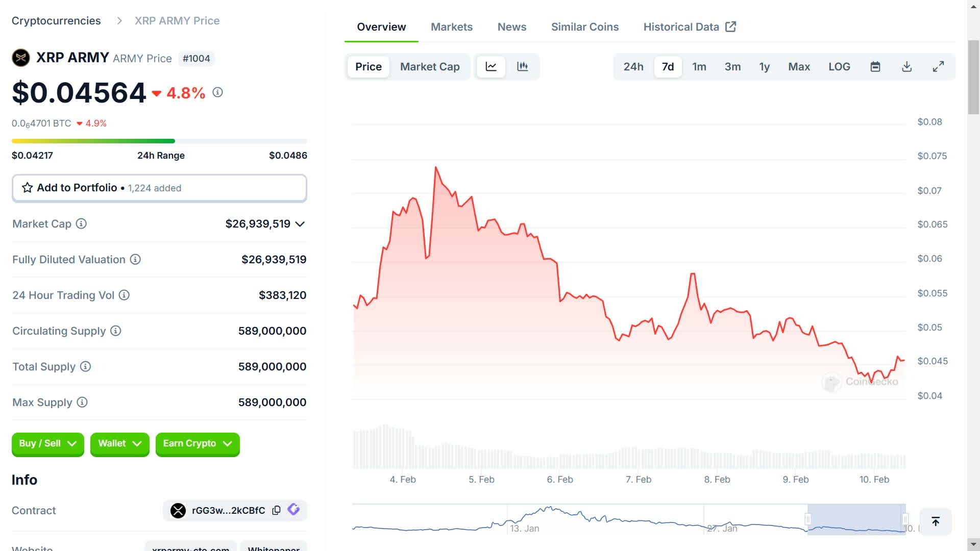Click the #1004 rank badge

[x=197, y=59]
